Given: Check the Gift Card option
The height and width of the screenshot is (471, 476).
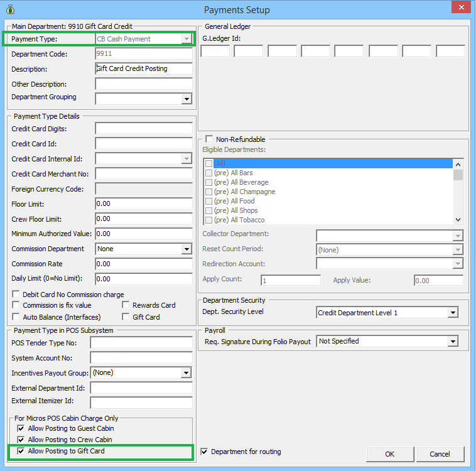Looking at the screenshot, I should [126, 317].
